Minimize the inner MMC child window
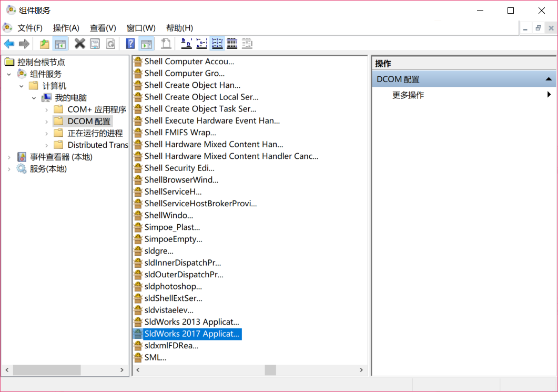The width and height of the screenshot is (558, 392). pos(525,28)
